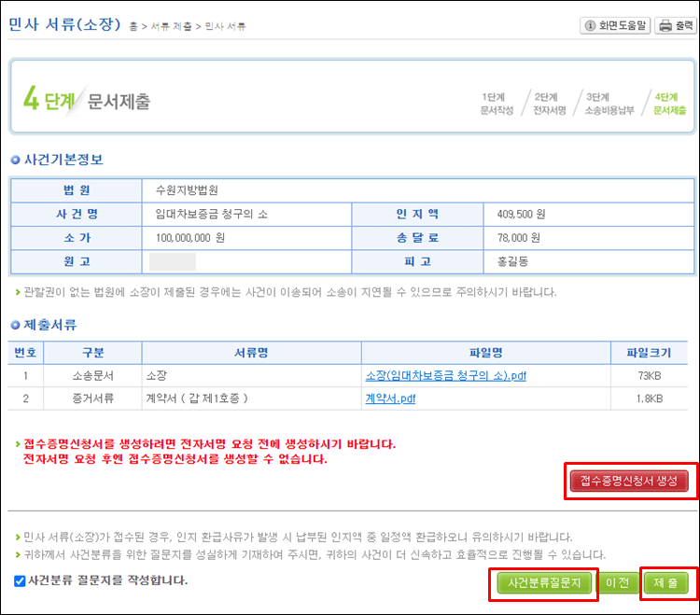The width and height of the screenshot is (700, 615).
Task: Open the 화면도움말 screen help button
Action: tap(615, 25)
